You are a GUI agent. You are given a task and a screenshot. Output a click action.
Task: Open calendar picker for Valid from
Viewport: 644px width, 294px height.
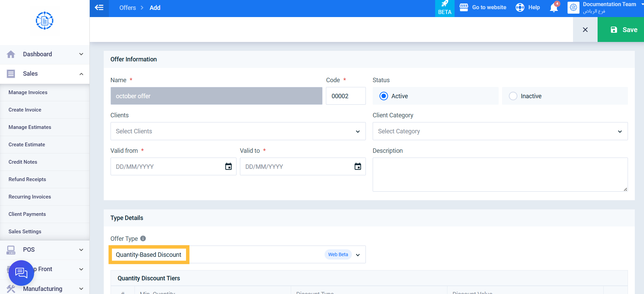[228, 166]
